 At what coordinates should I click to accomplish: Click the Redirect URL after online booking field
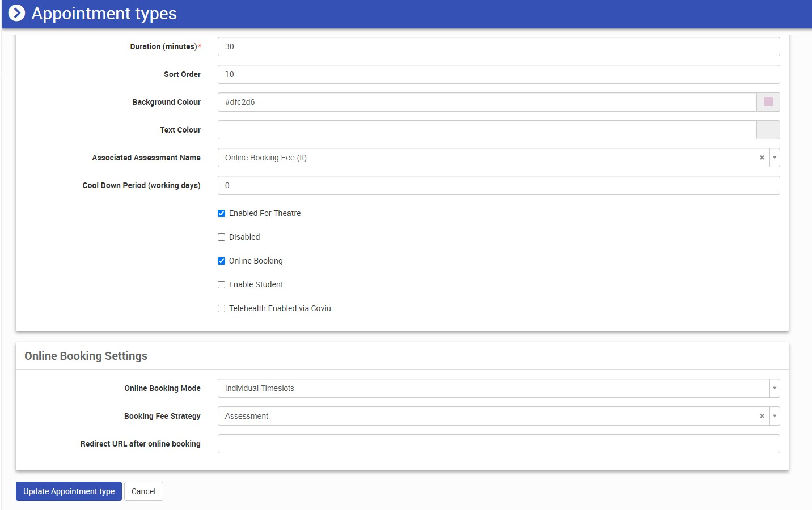[498, 444]
